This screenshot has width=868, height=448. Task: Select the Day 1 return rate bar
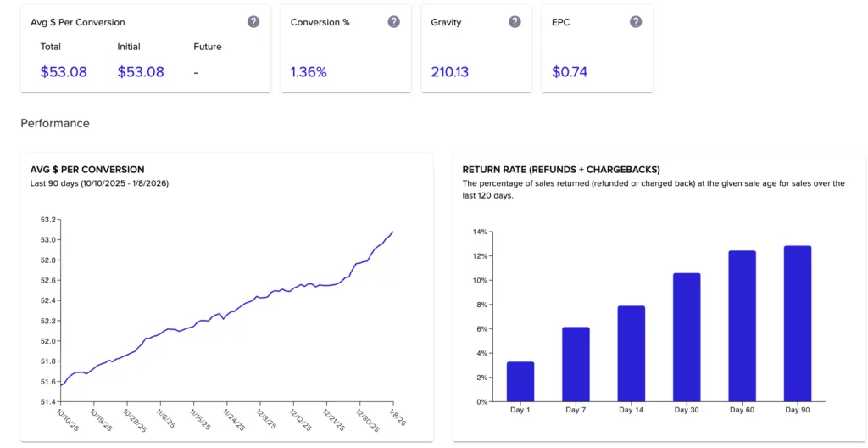point(520,382)
